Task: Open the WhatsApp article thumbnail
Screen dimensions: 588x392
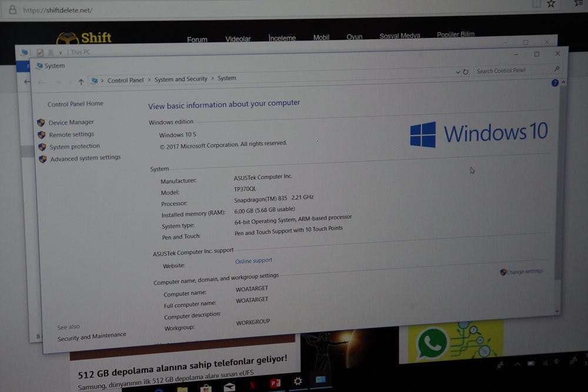Action: (456, 342)
